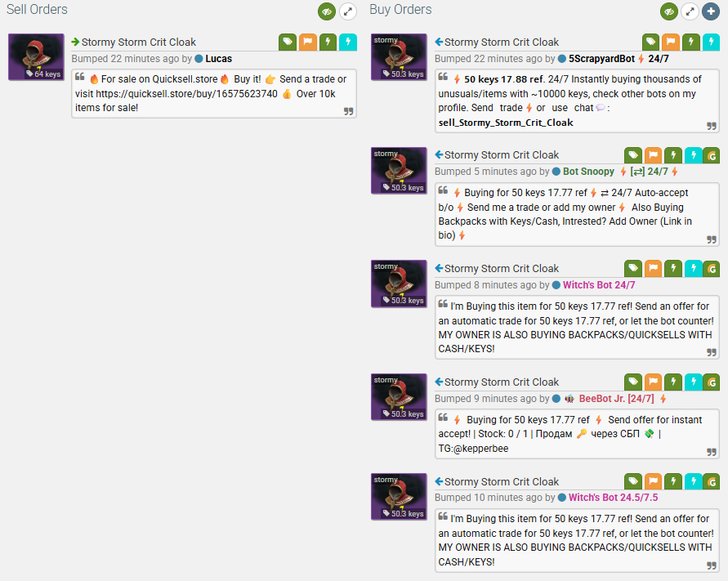This screenshot has height=581, width=728.
Task: Open 5ScrapyardBot's 50.3 keys item thumbnail
Action: coord(399,56)
